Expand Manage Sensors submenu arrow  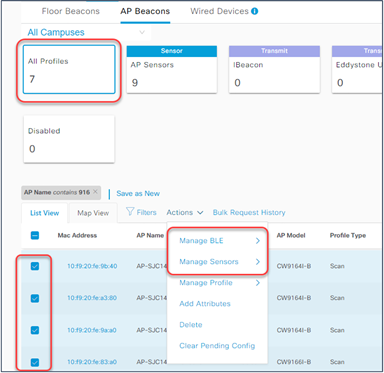tap(258, 262)
